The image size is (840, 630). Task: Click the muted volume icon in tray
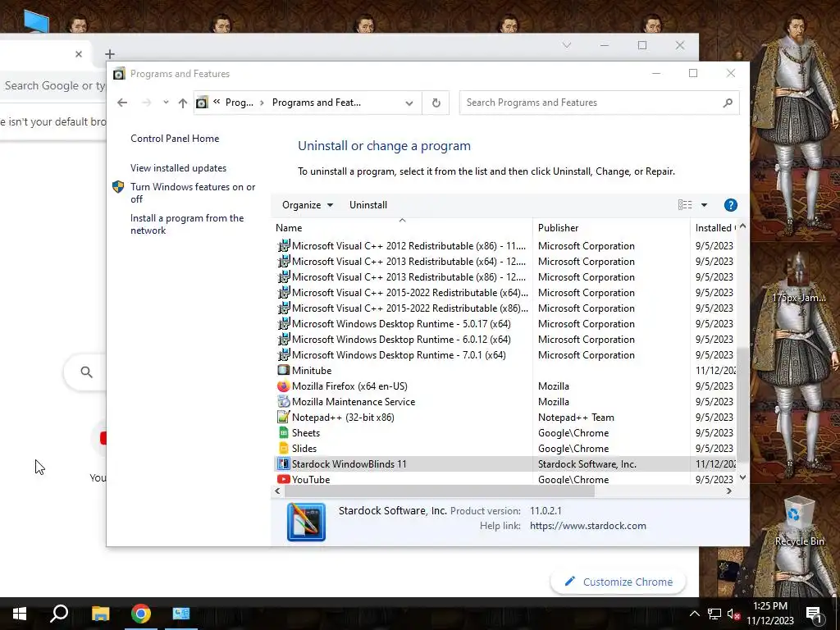pos(733,614)
